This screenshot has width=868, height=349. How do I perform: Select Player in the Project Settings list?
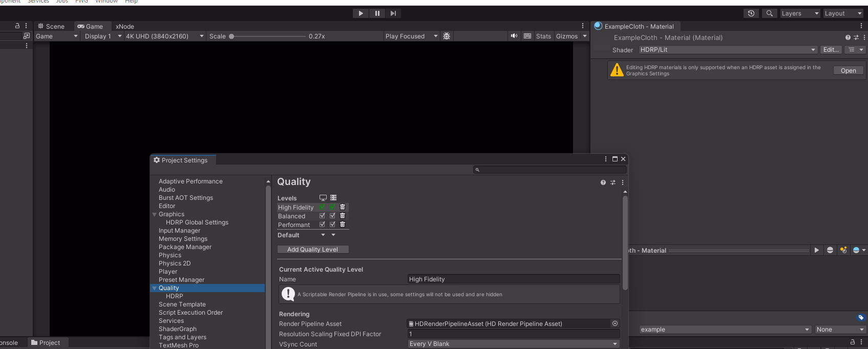pos(168,272)
